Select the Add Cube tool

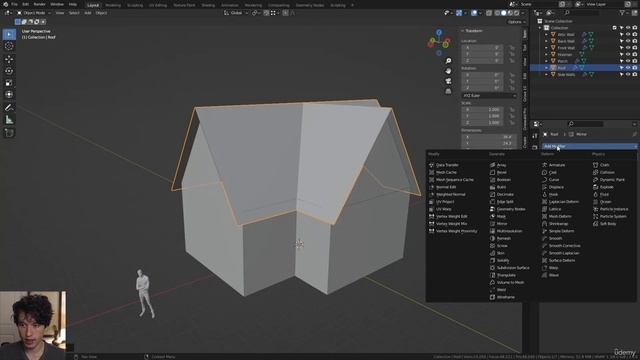(x=9, y=133)
